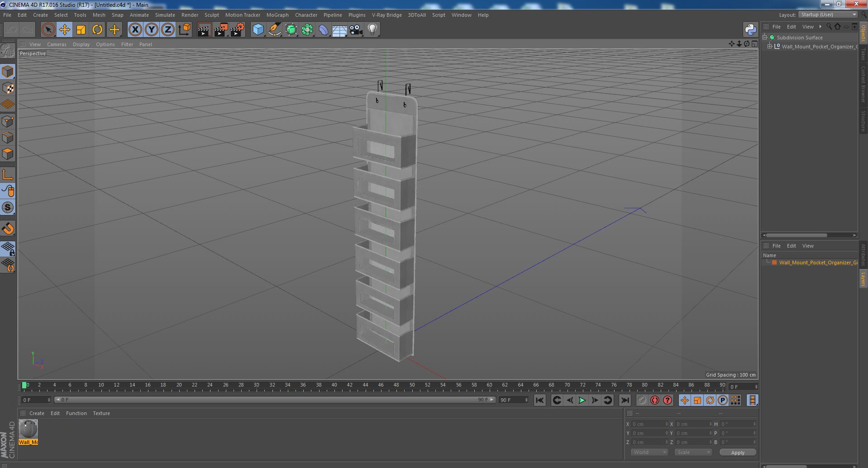
Task: Expand Wall_Mount_Pocket_Organizer object in tree
Action: coord(770,46)
